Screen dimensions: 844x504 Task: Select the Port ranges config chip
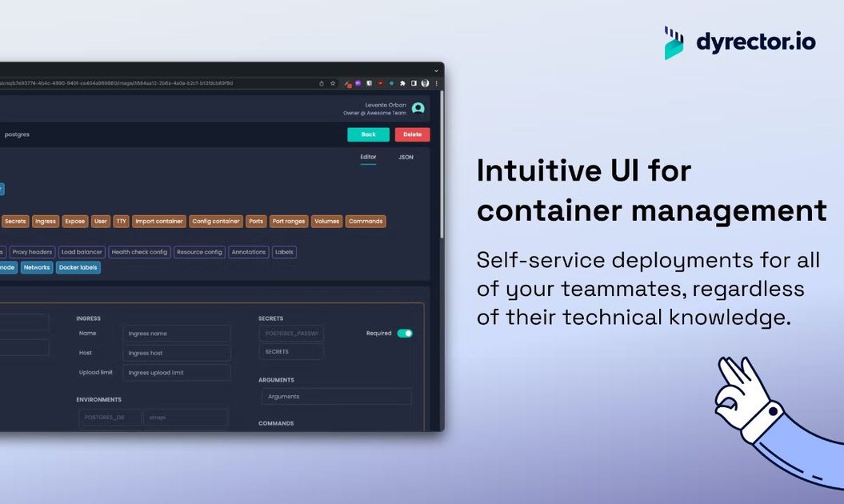(x=288, y=221)
